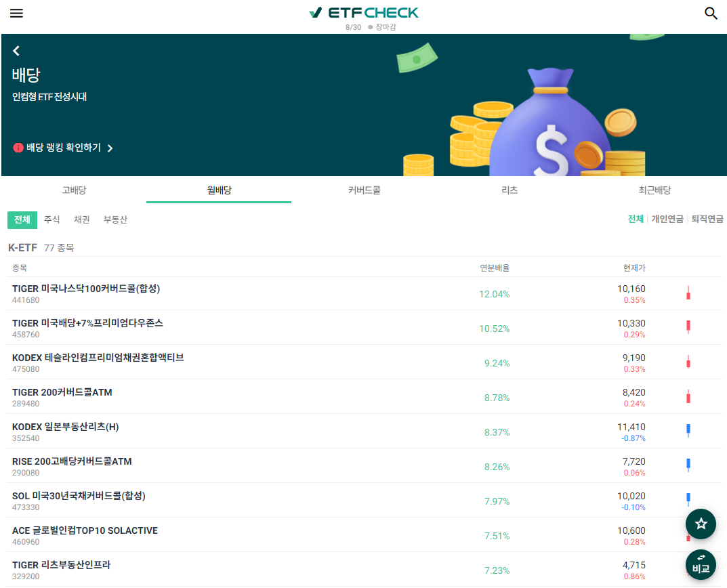Select the 전체 asset filter button

[22, 219]
